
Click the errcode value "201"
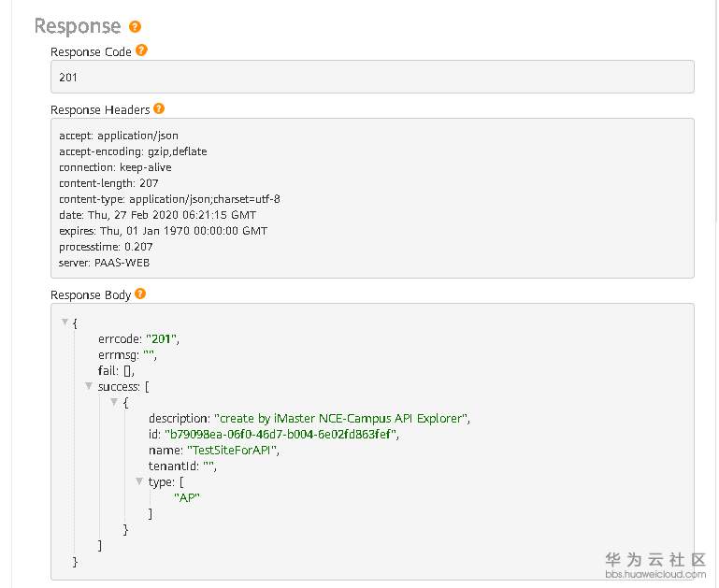pos(162,338)
